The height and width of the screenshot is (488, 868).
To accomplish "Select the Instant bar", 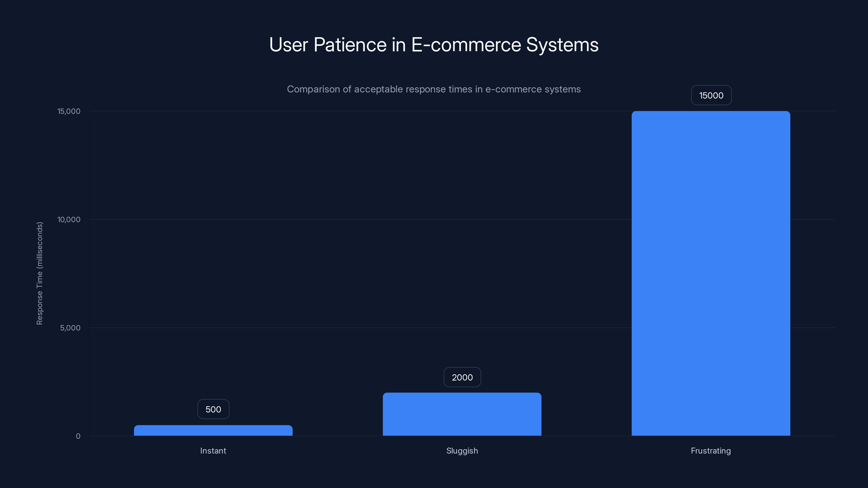I will (x=213, y=431).
